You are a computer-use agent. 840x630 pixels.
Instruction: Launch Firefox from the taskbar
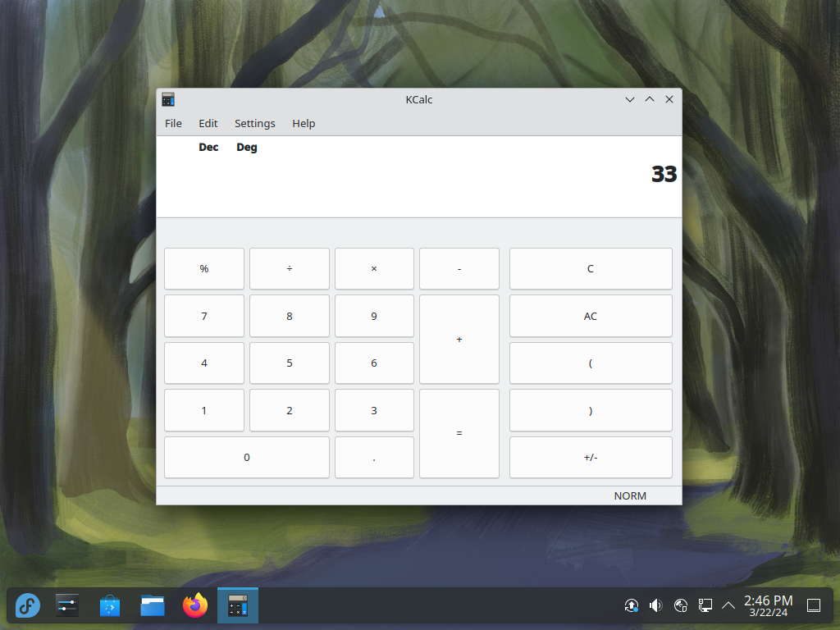[x=195, y=605]
